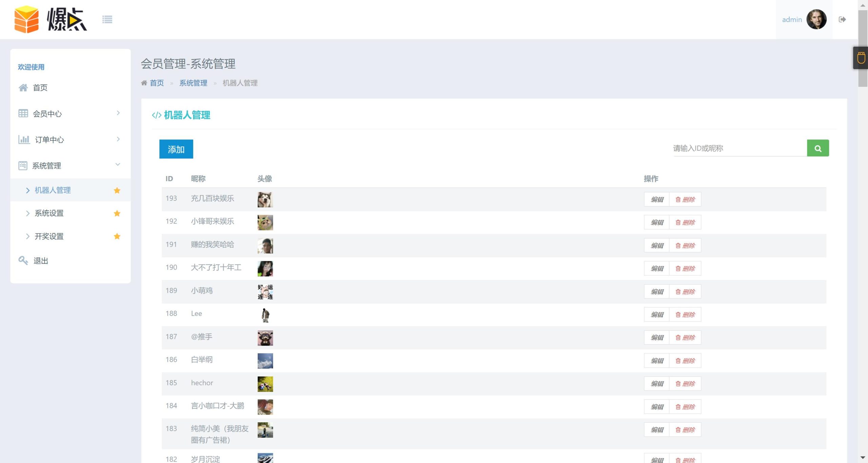Toggle star next to 系统设置
This screenshot has width=868, height=463.
pos(117,213)
